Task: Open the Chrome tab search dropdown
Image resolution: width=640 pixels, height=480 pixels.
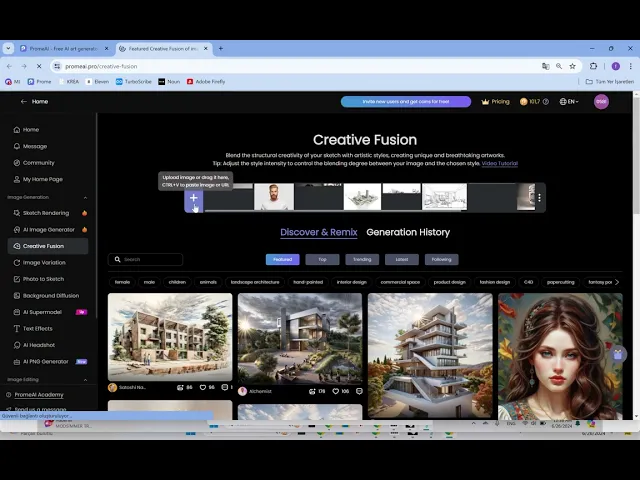Action: (x=8, y=49)
